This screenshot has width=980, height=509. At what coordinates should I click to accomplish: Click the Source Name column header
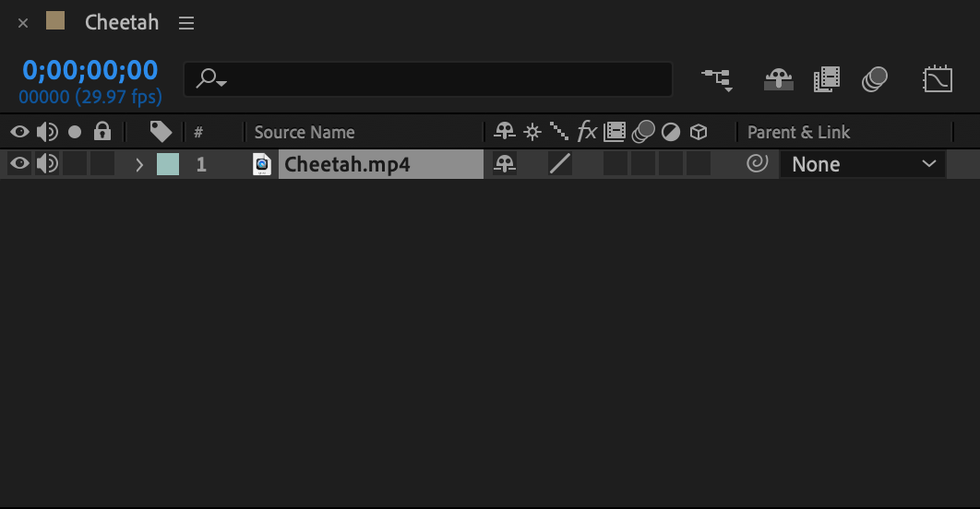click(305, 132)
